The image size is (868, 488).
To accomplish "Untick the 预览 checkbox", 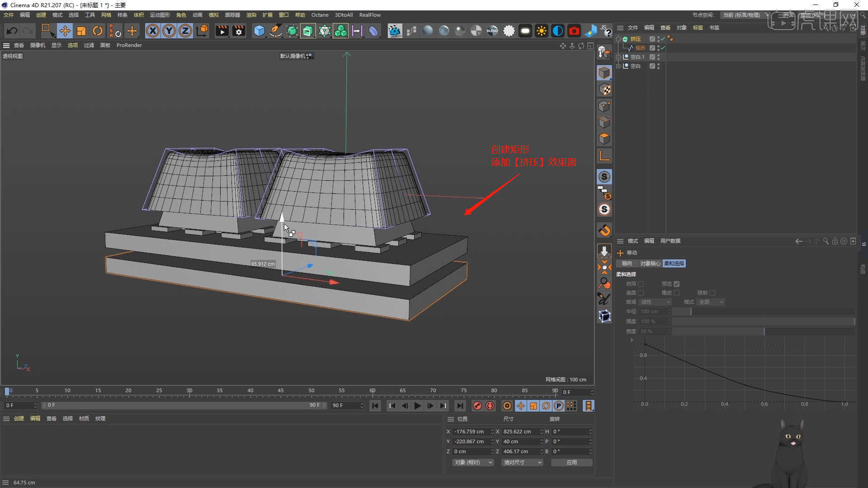I will pyautogui.click(x=677, y=284).
